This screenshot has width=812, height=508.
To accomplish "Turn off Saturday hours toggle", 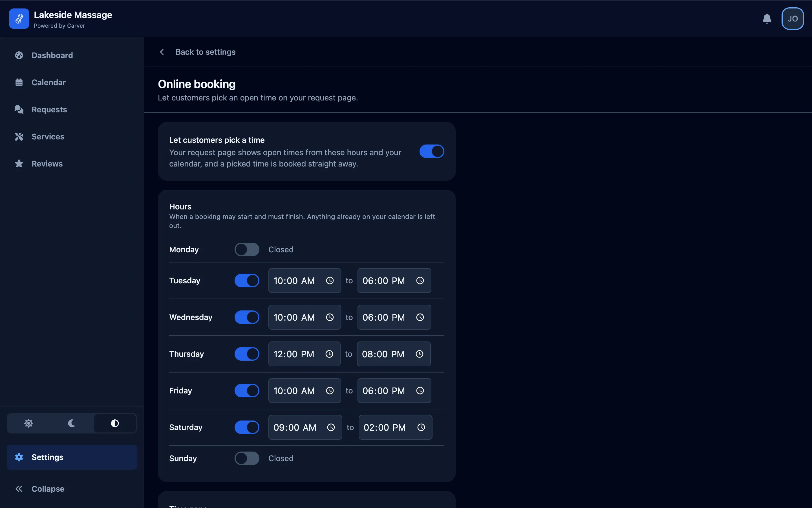I will [x=247, y=427].
